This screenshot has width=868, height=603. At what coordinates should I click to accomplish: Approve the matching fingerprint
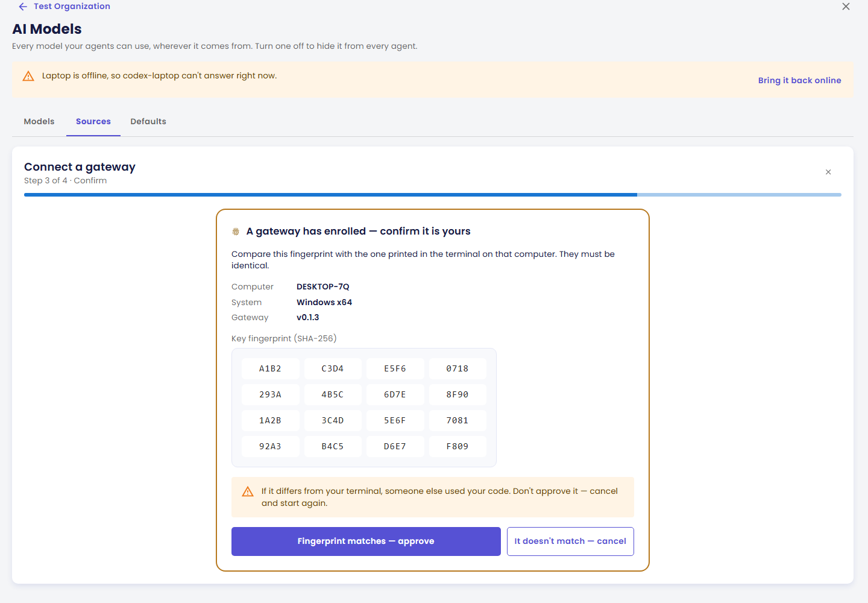pyautogui.click(x=366, y=541)
